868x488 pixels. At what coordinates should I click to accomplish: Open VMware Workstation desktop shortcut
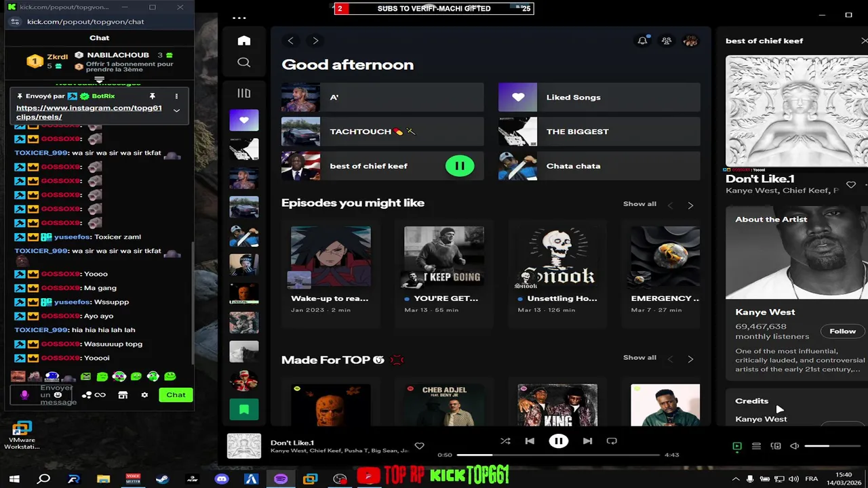click(22, 435)
